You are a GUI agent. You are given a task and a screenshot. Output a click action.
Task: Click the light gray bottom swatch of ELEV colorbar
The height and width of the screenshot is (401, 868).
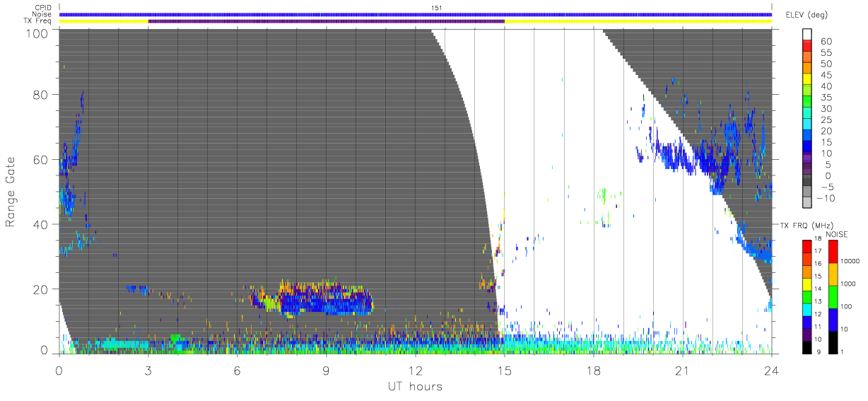click(x=807, y=203)
